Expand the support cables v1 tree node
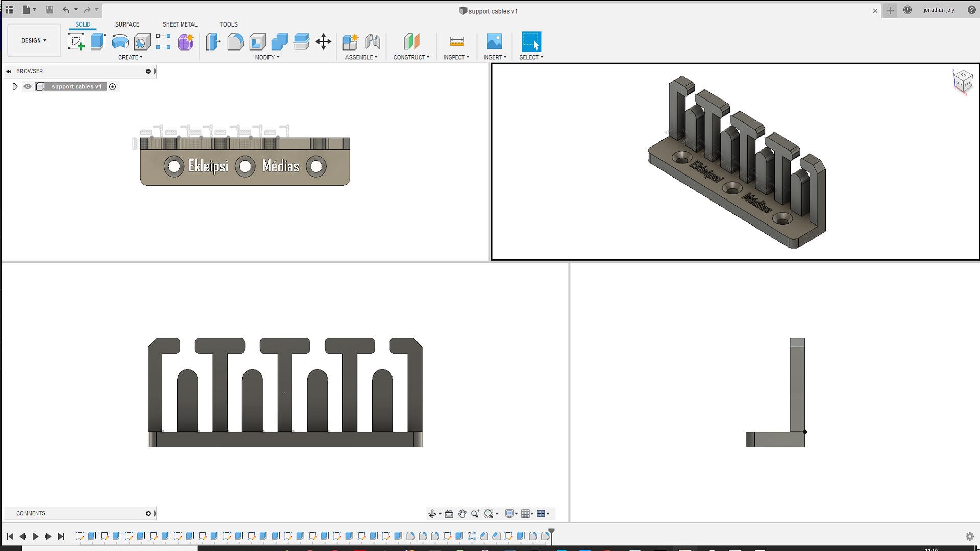Screen dimensions: 980x551 15,87
